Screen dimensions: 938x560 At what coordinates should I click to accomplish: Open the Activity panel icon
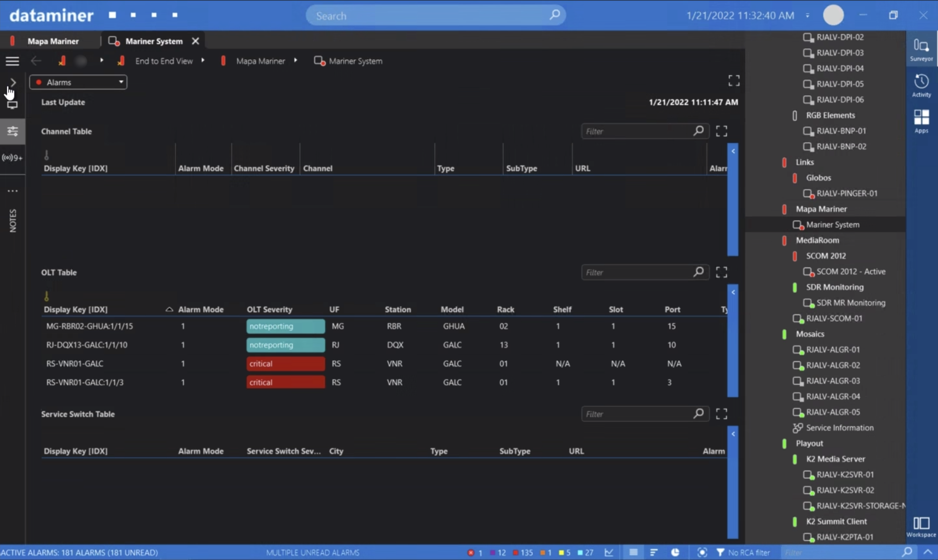point(921,85)
